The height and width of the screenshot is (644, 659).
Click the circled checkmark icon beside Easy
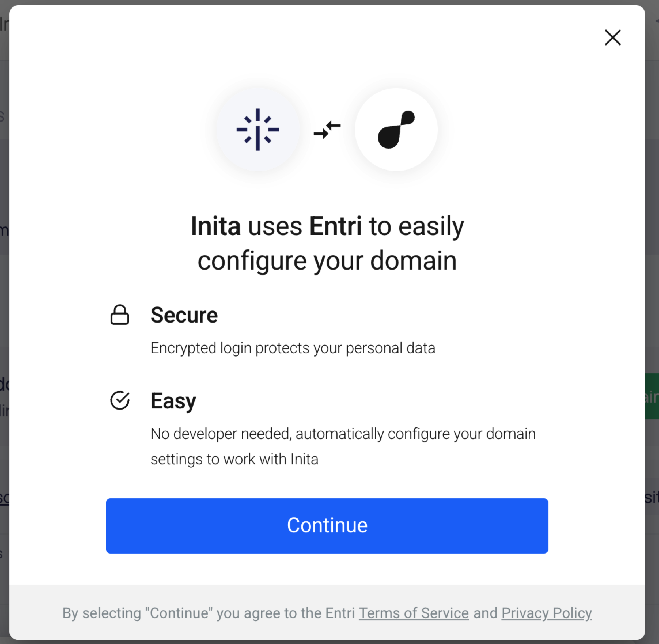120,400
